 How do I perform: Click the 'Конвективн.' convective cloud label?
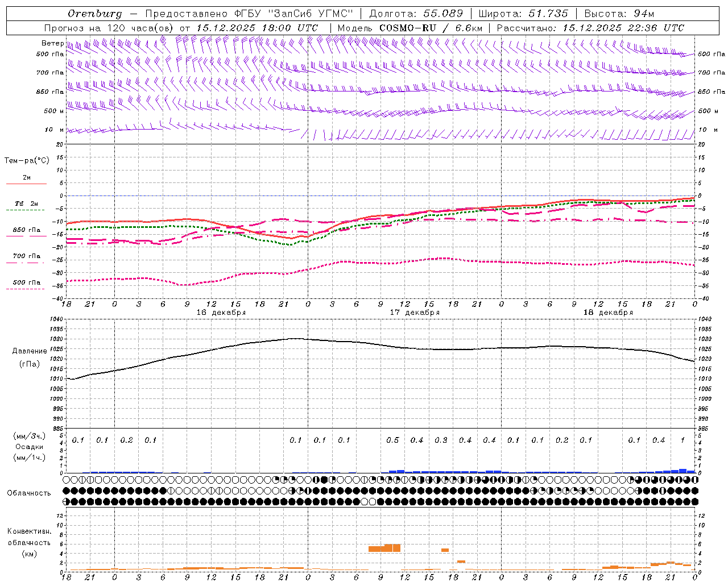(x=30, y=531)
